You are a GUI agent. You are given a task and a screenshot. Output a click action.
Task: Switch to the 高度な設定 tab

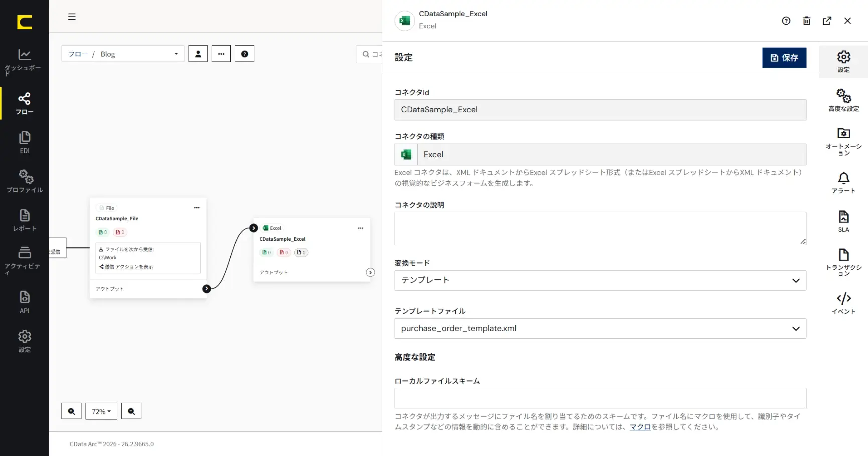click(x=844, y=100)
